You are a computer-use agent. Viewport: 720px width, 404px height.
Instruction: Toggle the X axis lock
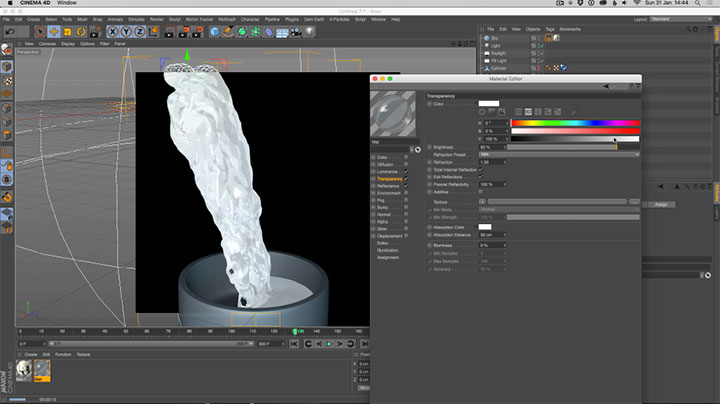[112, 32]
